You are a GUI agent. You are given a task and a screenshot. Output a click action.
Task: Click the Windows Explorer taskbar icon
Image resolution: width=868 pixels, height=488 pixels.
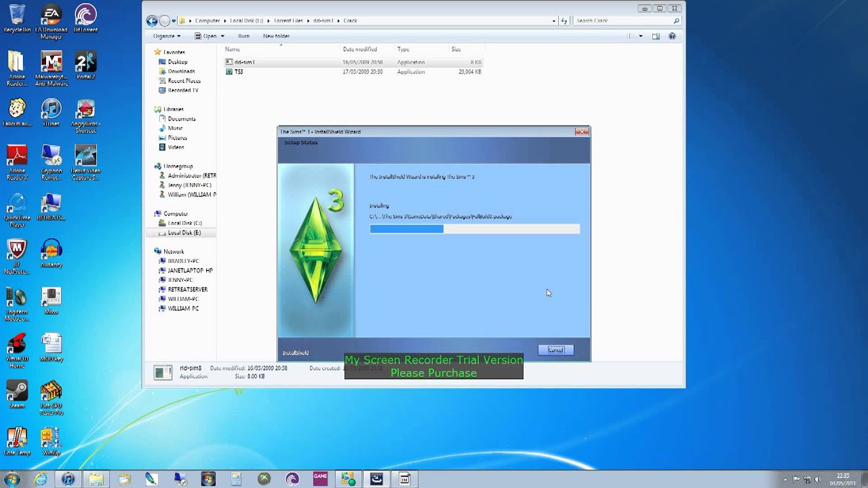click(x=96, y=479)
